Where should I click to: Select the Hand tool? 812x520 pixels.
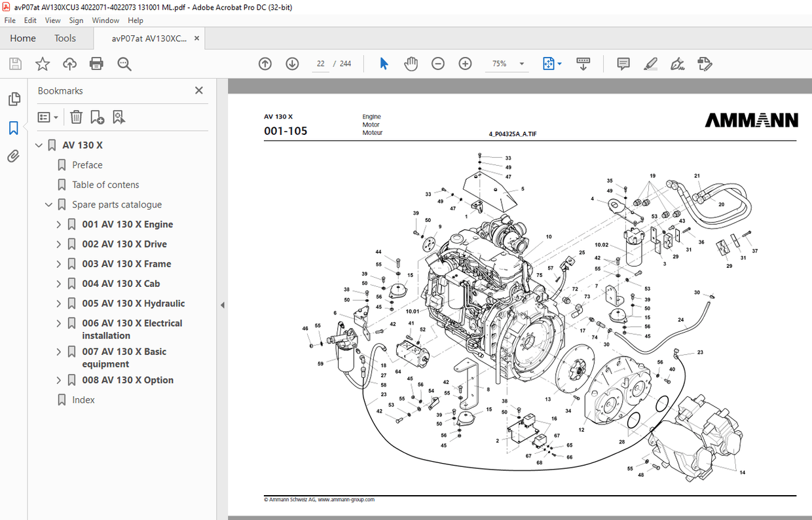pyautogui.click(x=411, y=64)
